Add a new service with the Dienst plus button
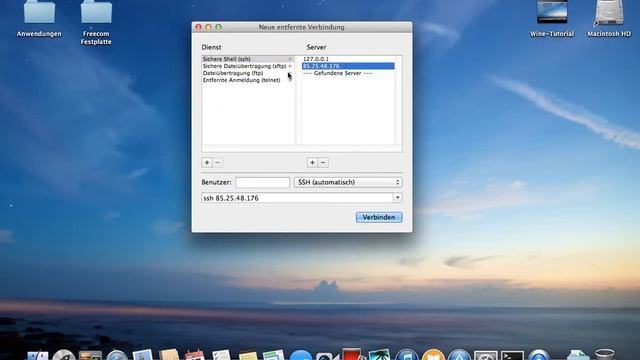640x360 pixels. click(x=207, y=162)
